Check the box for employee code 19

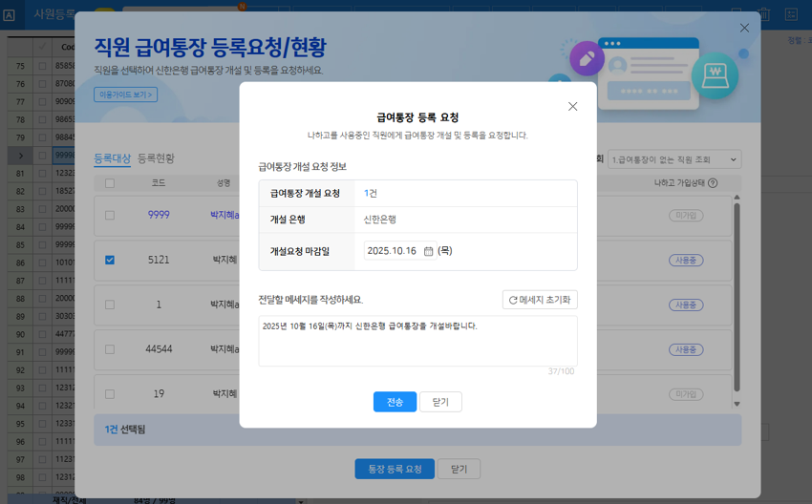pos(110,394)
